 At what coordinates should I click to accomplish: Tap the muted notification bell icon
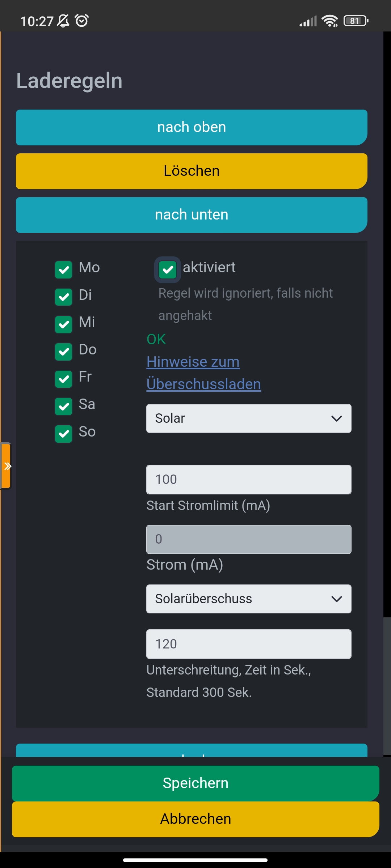(63, 21)
